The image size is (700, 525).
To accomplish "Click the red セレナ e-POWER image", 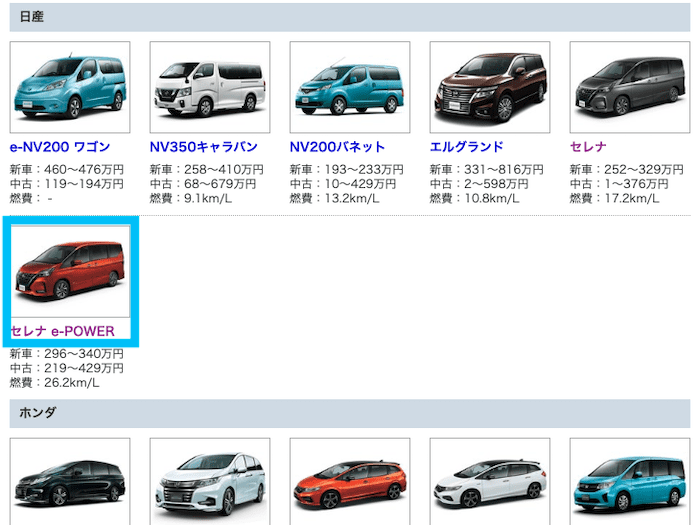I will coord(70,271).
